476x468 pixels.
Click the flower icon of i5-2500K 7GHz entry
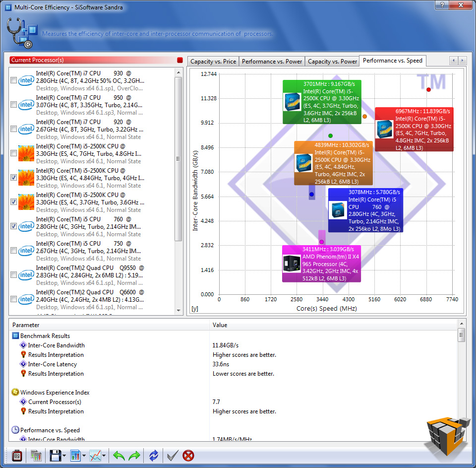click(26, 153)
